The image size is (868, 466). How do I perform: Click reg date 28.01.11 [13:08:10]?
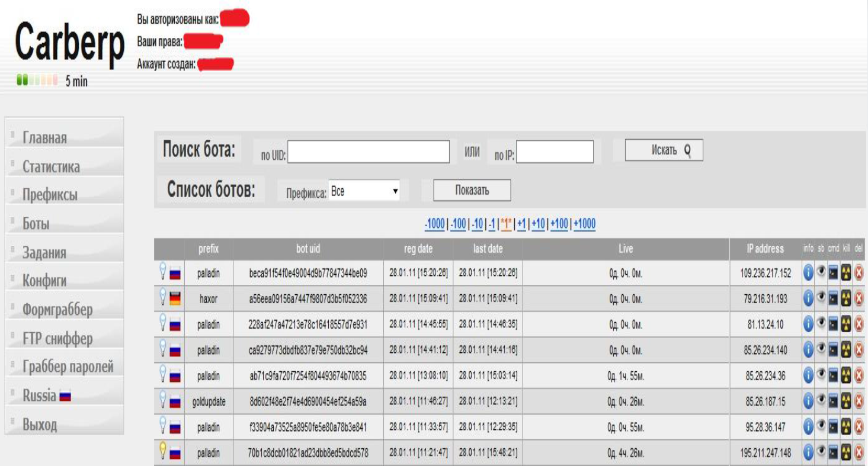pyautogui.click(x=418, y=377)
